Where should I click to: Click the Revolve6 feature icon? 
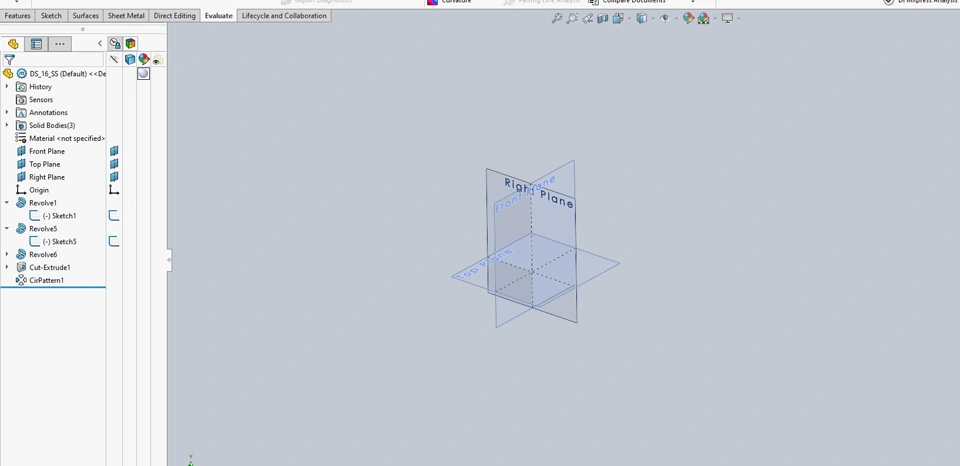tap(21, 254)
